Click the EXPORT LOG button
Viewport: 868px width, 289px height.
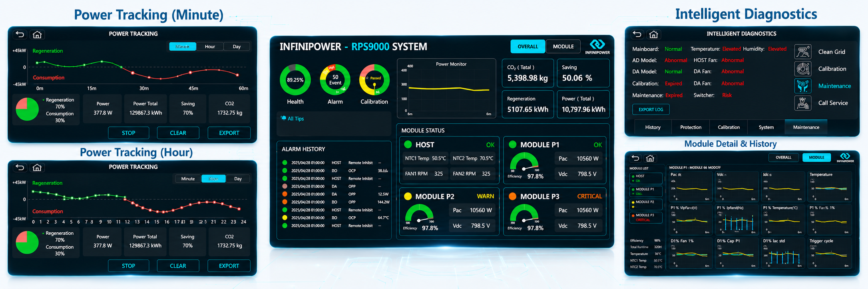pyautogui.click(x=651, y=109)
